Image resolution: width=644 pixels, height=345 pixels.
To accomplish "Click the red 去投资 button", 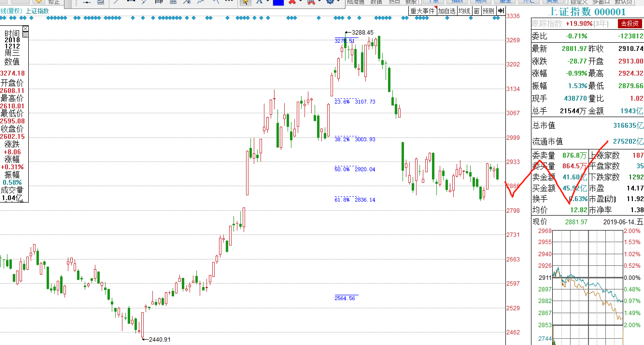I will click(x=630, y=24).
